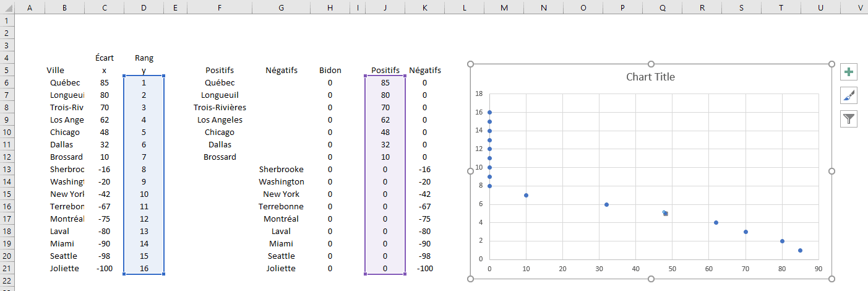Click the chart's bottom-right corner handle
Screen dimensions: 868x291
[831, 279]
